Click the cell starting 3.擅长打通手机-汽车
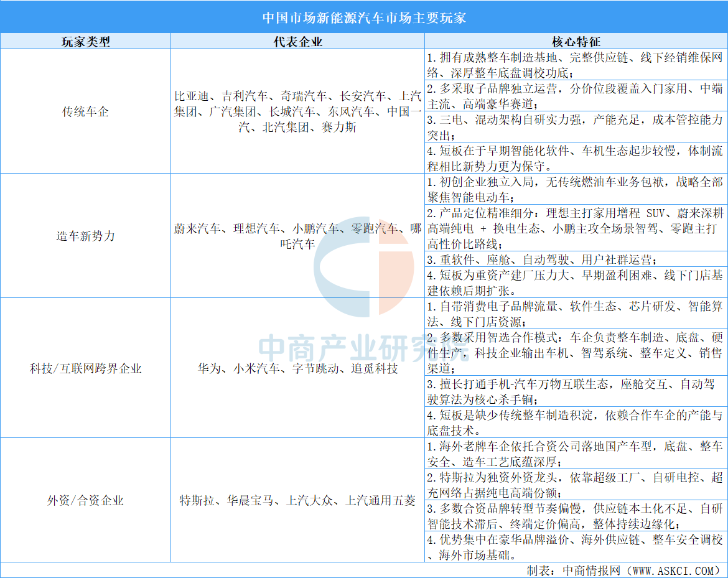Image resolution: width=728 pixels, height=578 pixels. point(576,392)
